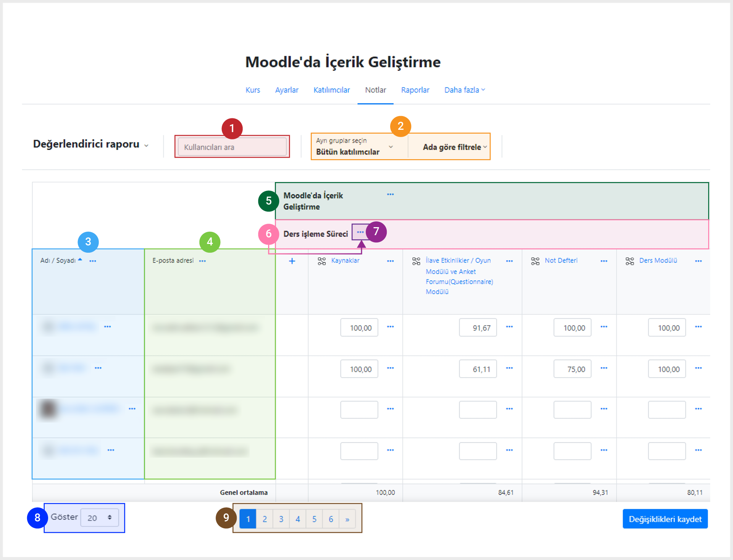Open fourth student's user actions menu
733x560 pixels.
111,450
